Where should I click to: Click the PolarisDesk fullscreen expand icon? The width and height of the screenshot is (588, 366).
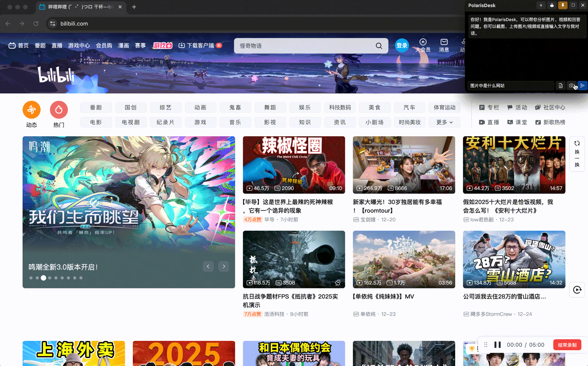click(573, 5)
